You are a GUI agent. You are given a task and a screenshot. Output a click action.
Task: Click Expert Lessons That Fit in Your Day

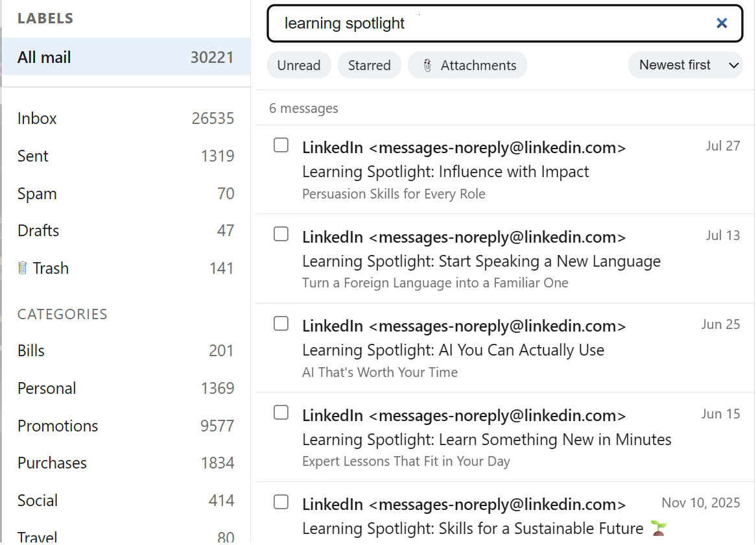(x=406, y=461)
